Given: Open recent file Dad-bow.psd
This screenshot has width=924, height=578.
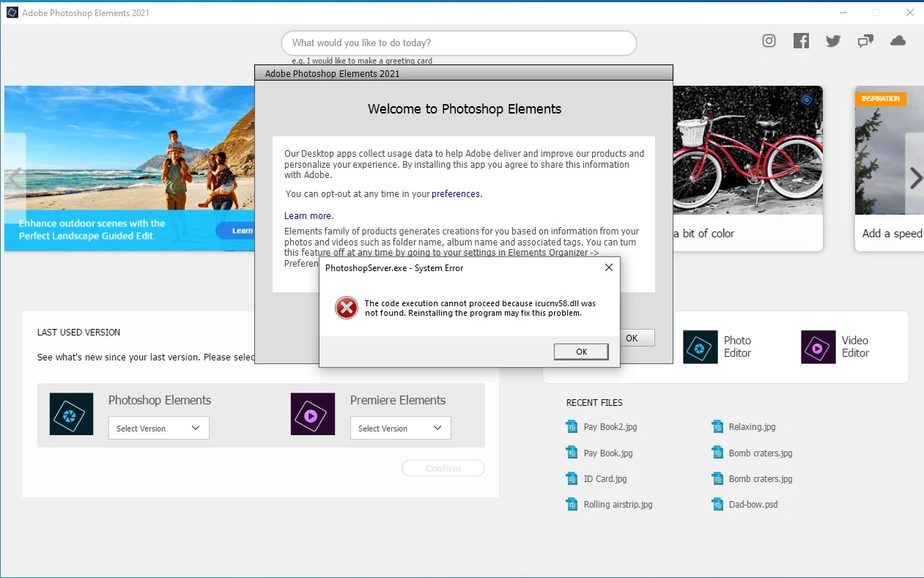Looking at the screenshot, I should click(753, 504).
